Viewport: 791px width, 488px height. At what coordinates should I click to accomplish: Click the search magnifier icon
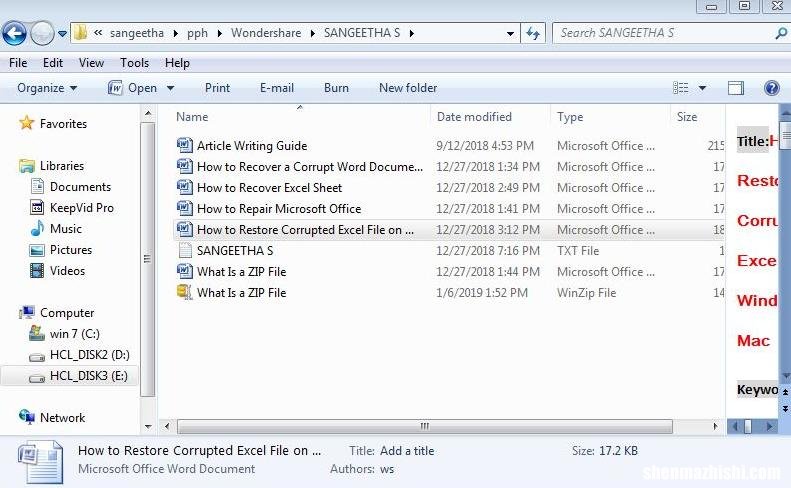point(780,33)
